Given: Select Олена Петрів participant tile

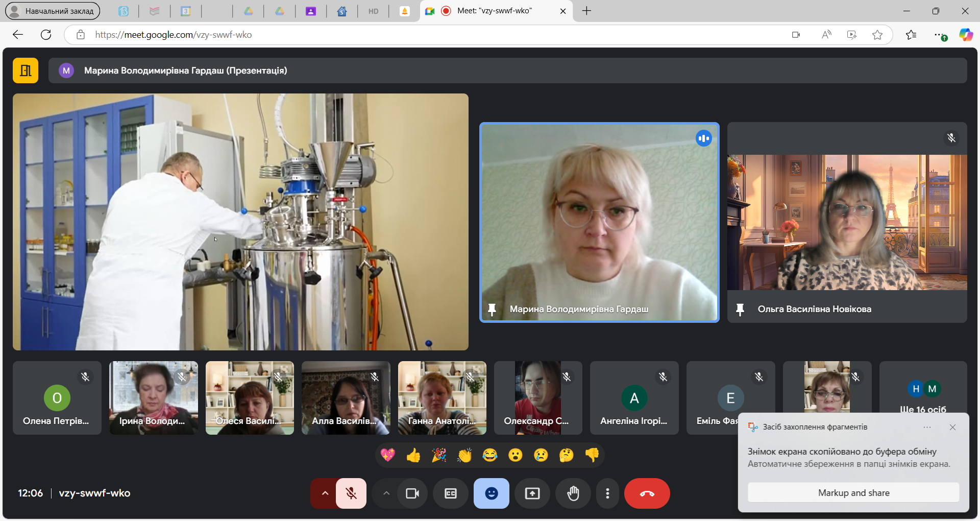Looking at the screenshot, I should click(x=57, y=398).
